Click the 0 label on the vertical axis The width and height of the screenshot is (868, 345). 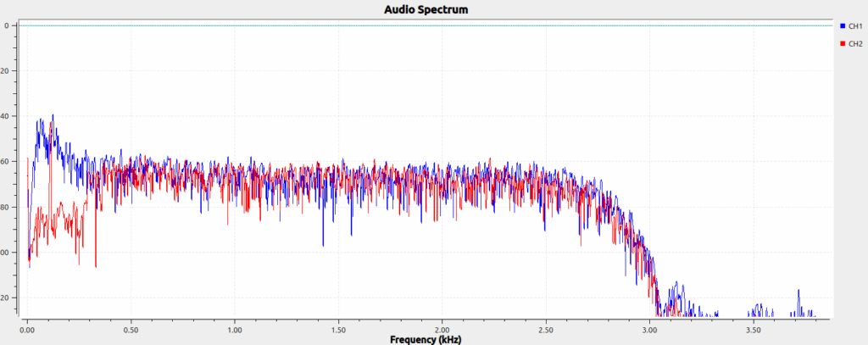(6, 25)
